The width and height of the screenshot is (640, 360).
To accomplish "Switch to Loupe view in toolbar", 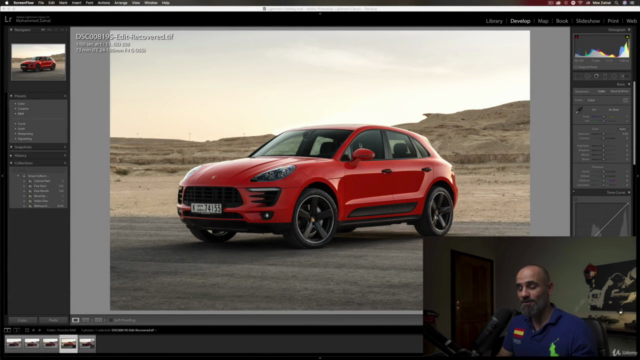I will [x=76, y=320].
